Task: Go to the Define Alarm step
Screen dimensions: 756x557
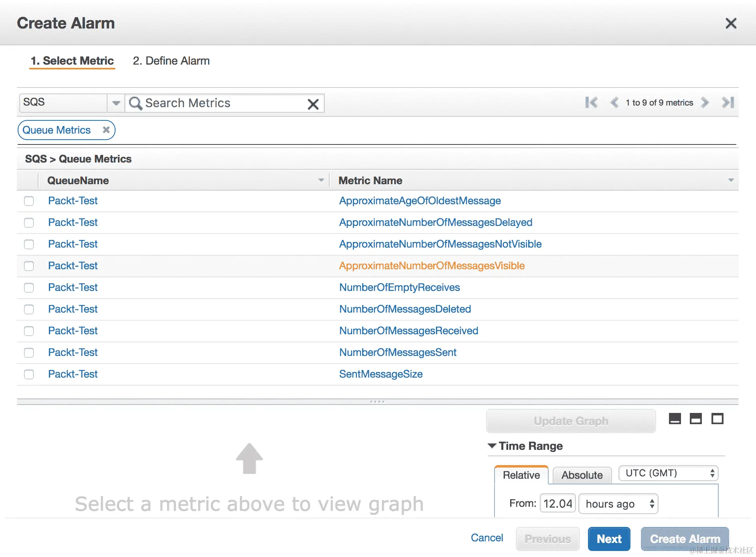Action: pyautogui.click(x=171, y=61)
